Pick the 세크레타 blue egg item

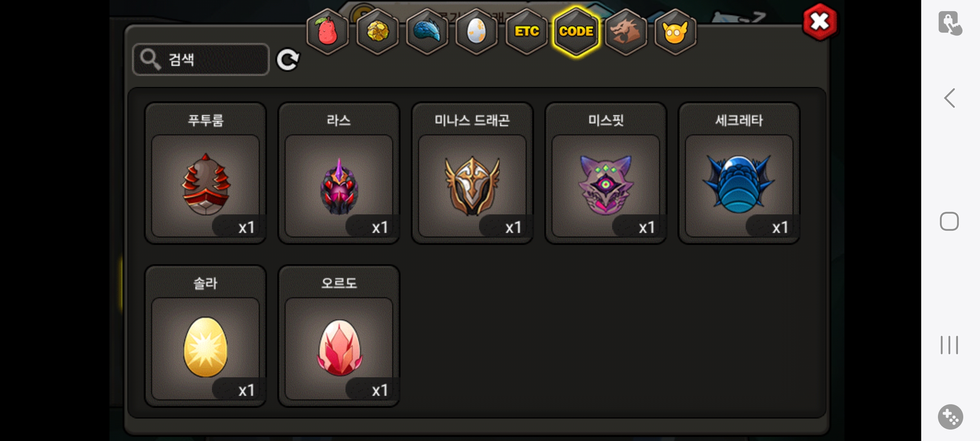coord(739,173)
